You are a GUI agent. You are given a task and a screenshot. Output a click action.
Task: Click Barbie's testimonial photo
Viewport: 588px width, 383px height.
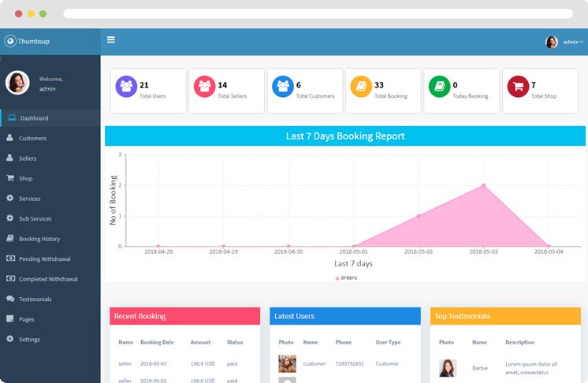pos(448,367)
